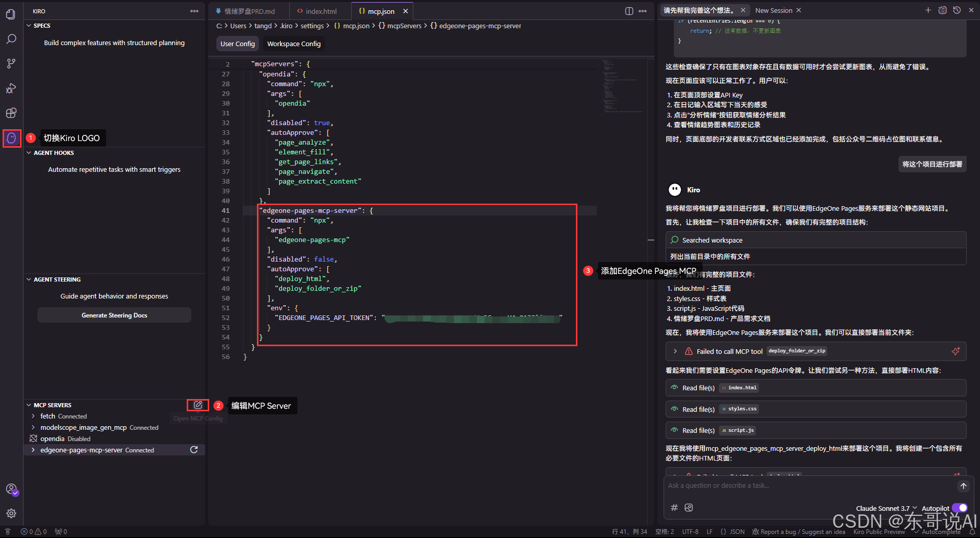Screen dimensions: 980x538
Task: Click the chat input field
Action: (810, 486)
